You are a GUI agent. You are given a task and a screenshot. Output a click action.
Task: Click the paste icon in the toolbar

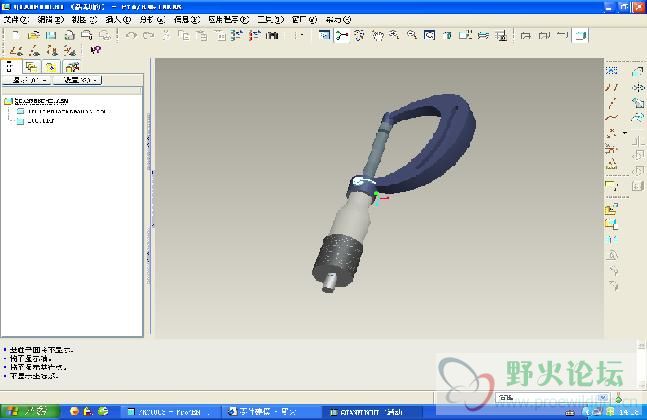tap(202, 35)
